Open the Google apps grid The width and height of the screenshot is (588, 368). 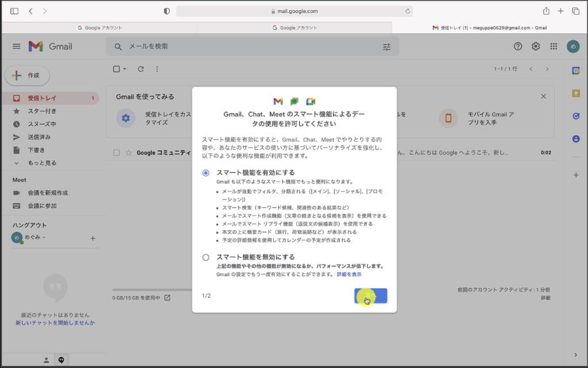[x=554, y=47]
